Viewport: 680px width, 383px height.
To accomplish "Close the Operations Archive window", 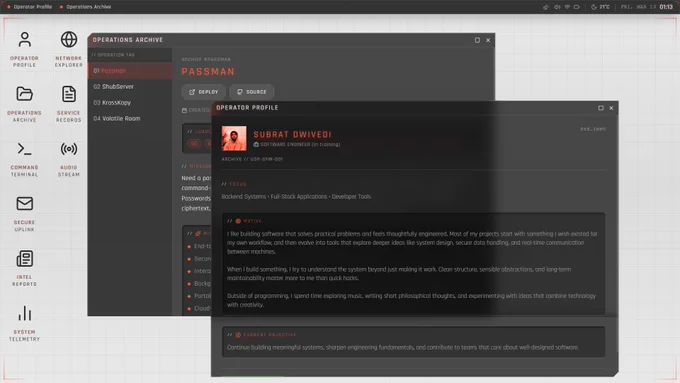I will click(x=488, y=40).
